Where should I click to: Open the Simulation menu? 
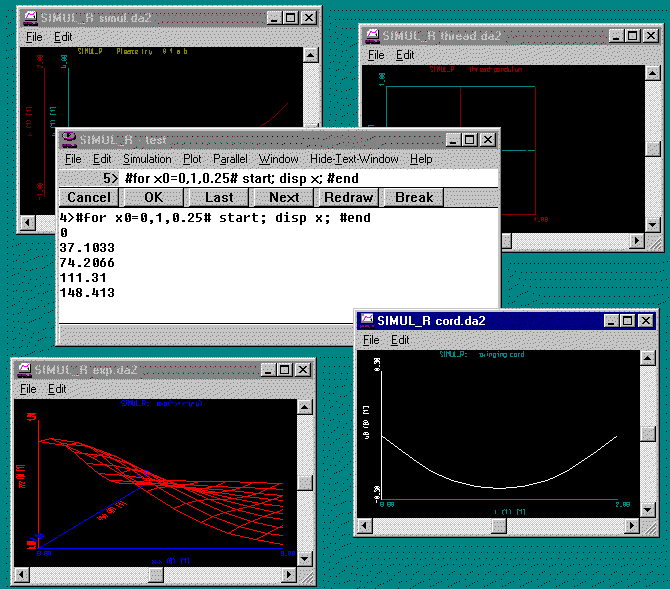point(147,159)
